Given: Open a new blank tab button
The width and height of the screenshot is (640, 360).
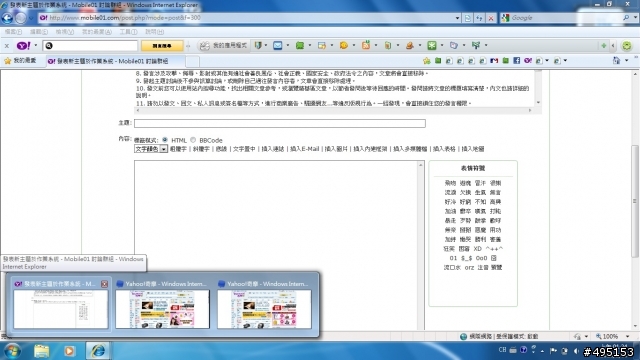Looking at the screenshot, I should coord(193,61).
